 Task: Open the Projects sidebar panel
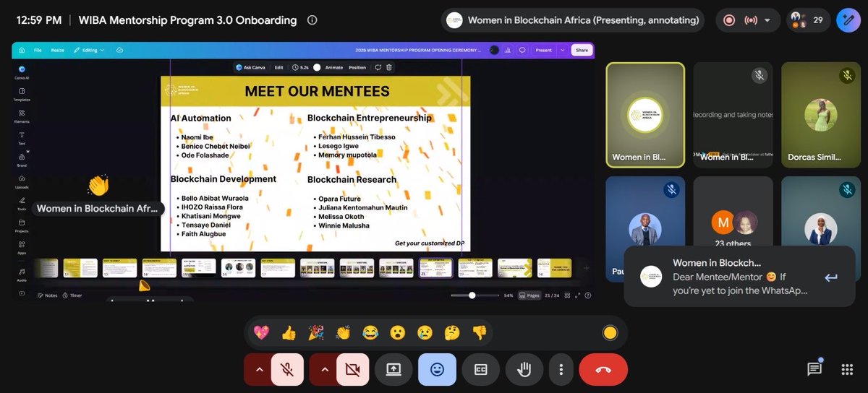click(x=21, y=225)
